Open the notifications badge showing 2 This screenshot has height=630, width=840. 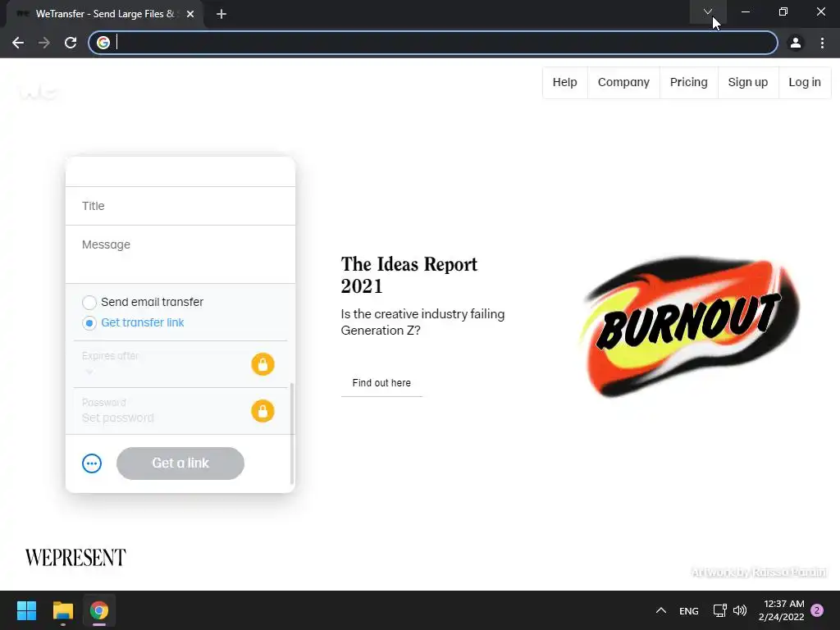click(817, 610)
